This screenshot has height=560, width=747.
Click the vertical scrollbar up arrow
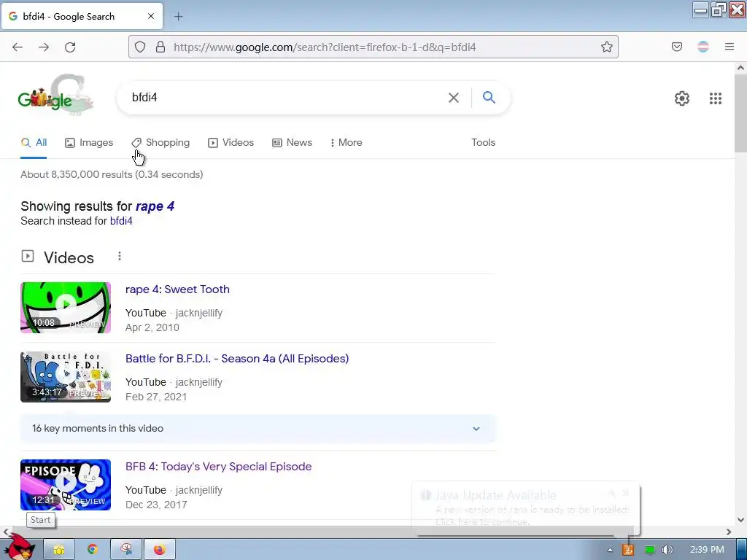[x=740, y=68]
